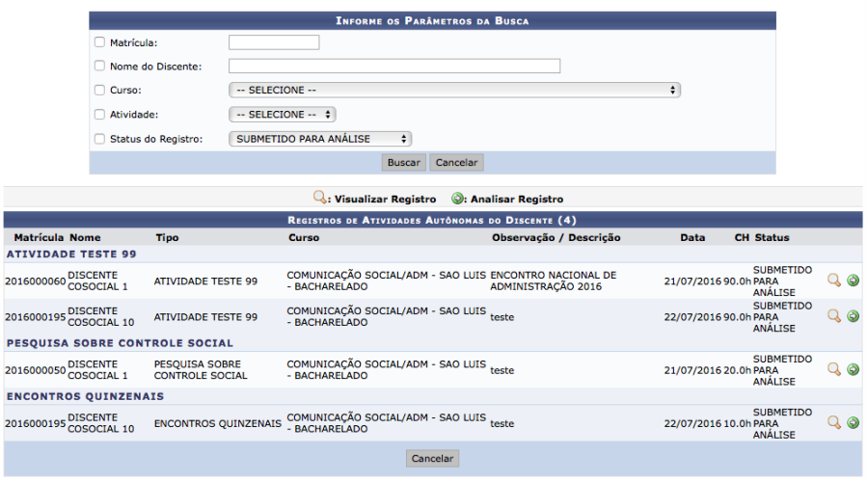
Task: Tick the Curso filter checkbox
Action: click(99, 91)
